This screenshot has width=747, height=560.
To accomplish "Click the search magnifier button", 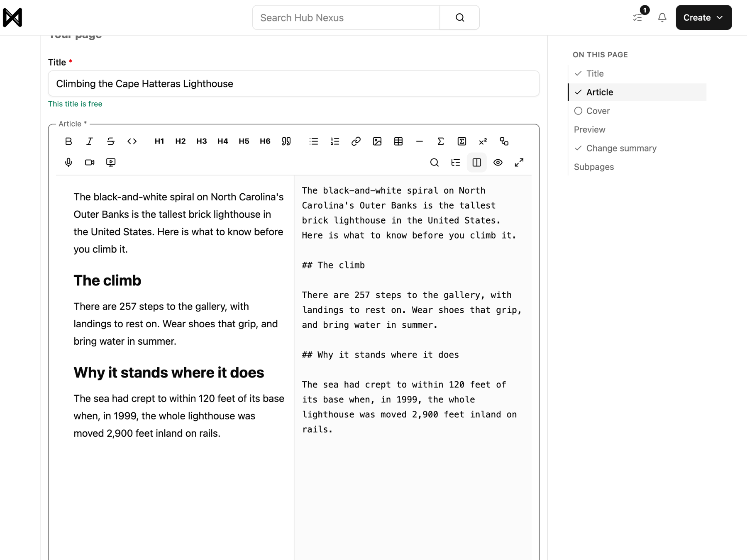I will [x=460, y=17].
